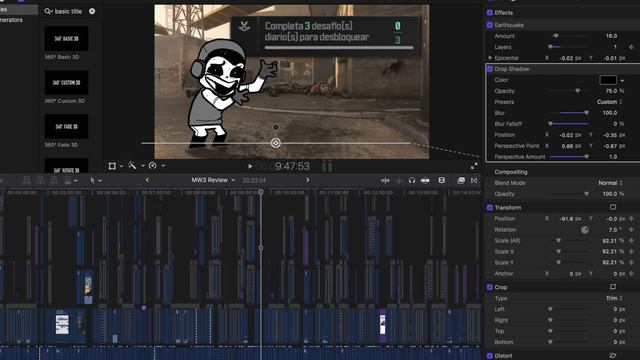
Task: Select the 360° Basic 3D title thumbnail
Action: [x=66, y=39]
